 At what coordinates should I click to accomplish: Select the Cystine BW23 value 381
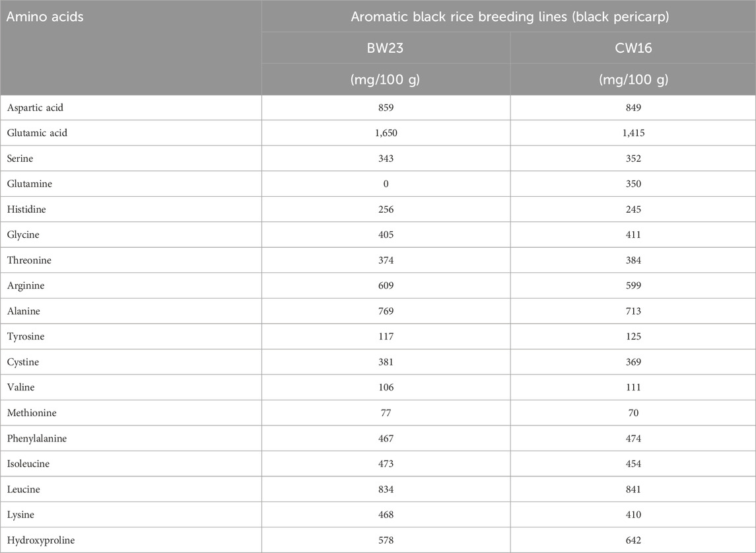(x=386, y=362)
